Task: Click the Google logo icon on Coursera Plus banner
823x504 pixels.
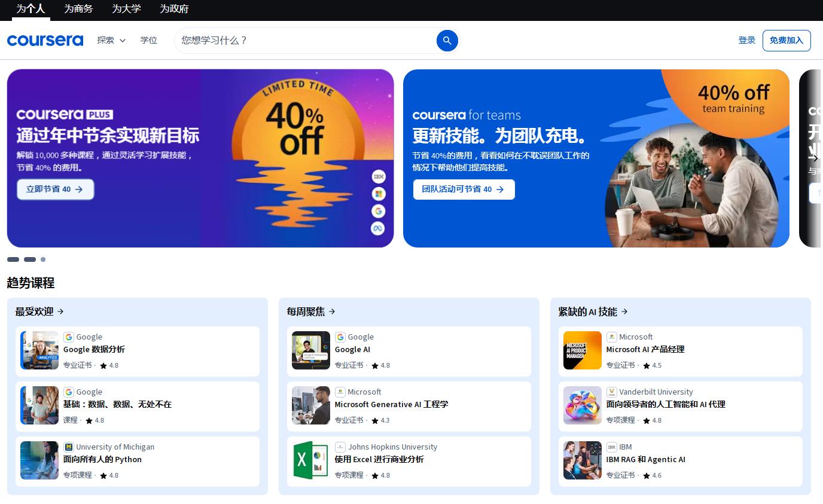Action: [x=378, y=211]
